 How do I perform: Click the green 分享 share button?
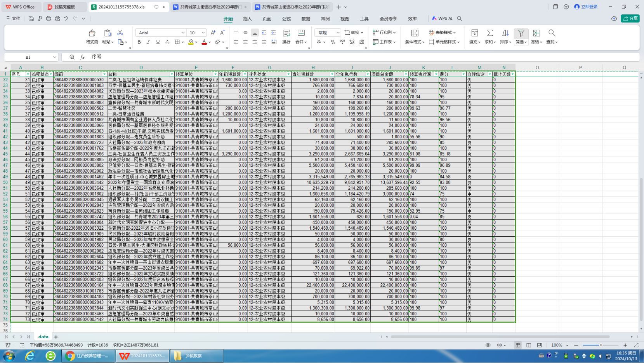pyautogui.click(x=630, y=18)
